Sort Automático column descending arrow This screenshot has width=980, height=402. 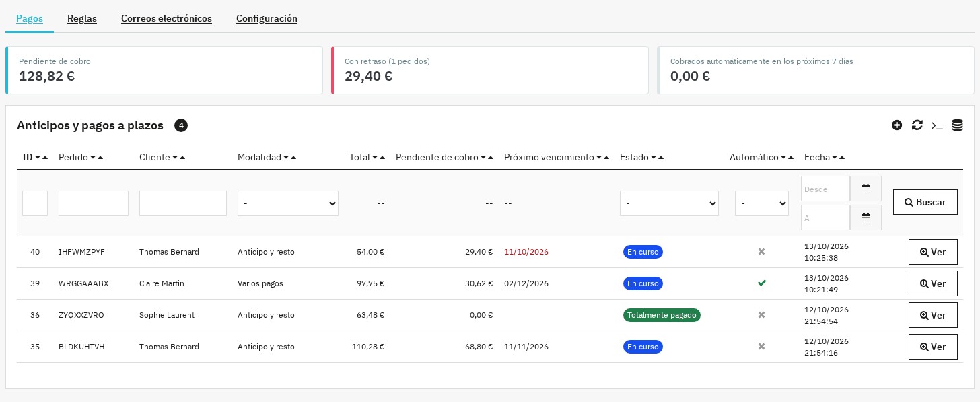[783, 158]
